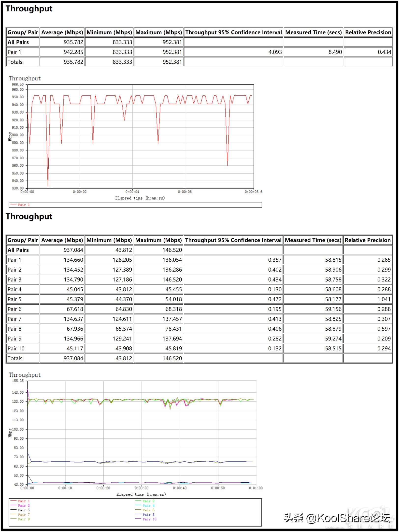Expand the Pair 1 row in the first table

[15, 52]
